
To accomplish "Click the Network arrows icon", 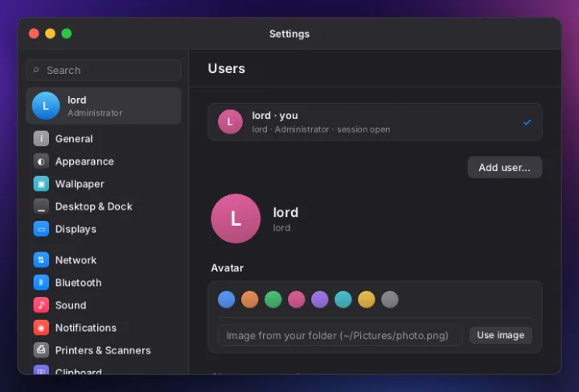I will pyautogui.click(x=41, y=260).
